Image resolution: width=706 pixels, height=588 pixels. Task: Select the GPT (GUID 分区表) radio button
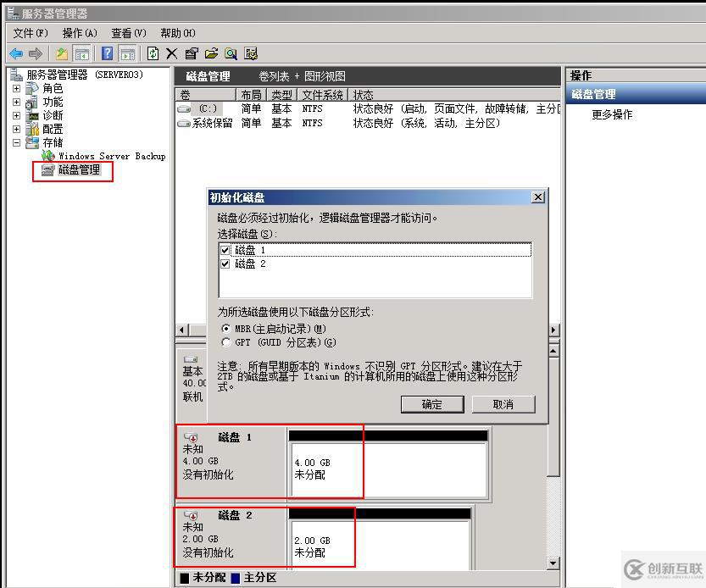[x=226, y=342]
